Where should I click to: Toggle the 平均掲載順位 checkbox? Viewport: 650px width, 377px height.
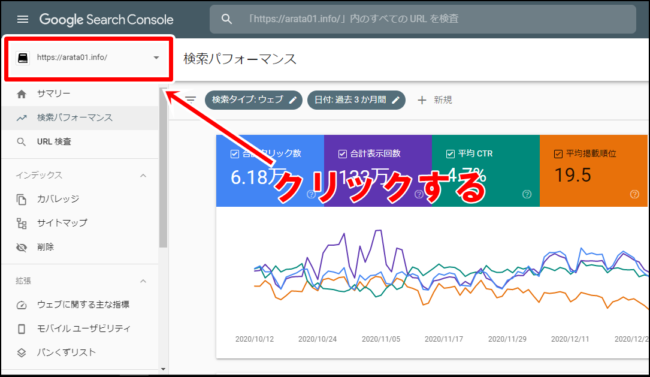click(x=558, y=154)
